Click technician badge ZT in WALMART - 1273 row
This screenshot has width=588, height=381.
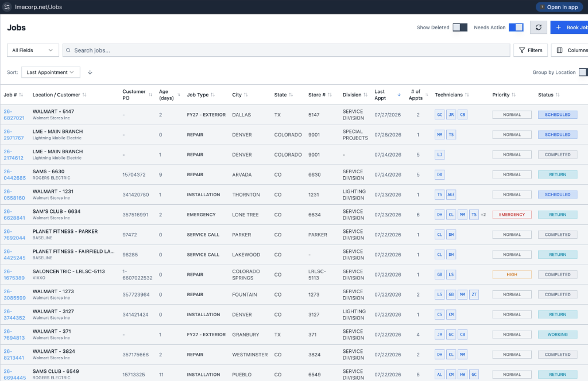pos(474,294)
